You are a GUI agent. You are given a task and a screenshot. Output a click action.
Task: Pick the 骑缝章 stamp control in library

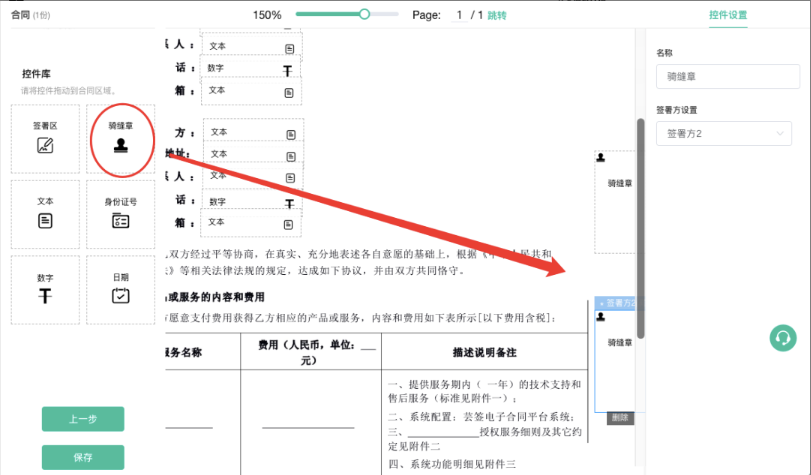(121, 138)
